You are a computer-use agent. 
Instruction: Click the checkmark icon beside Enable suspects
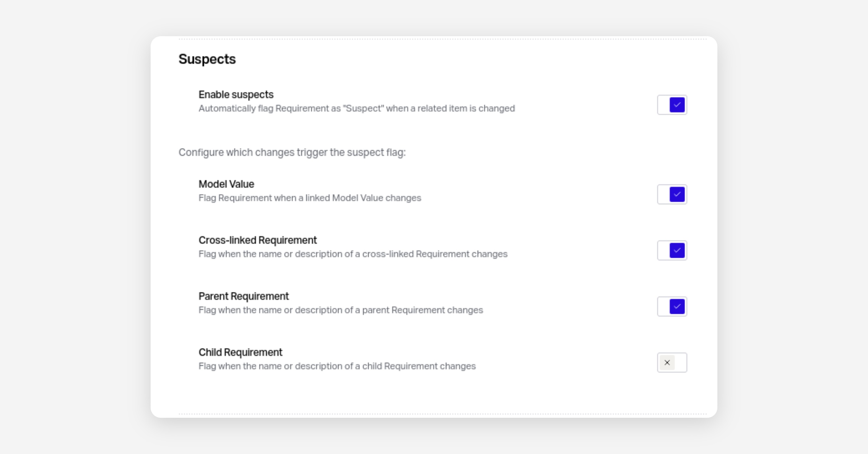[x=677, y=105]
